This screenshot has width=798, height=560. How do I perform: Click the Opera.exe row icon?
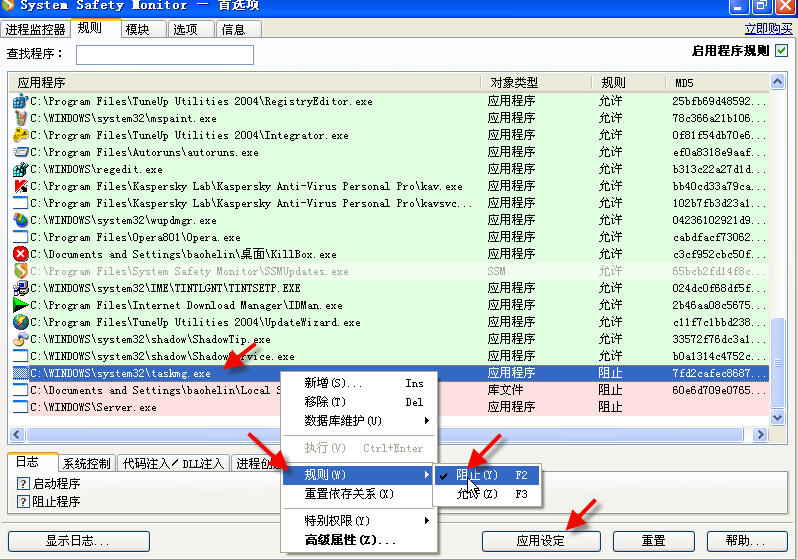20,237
